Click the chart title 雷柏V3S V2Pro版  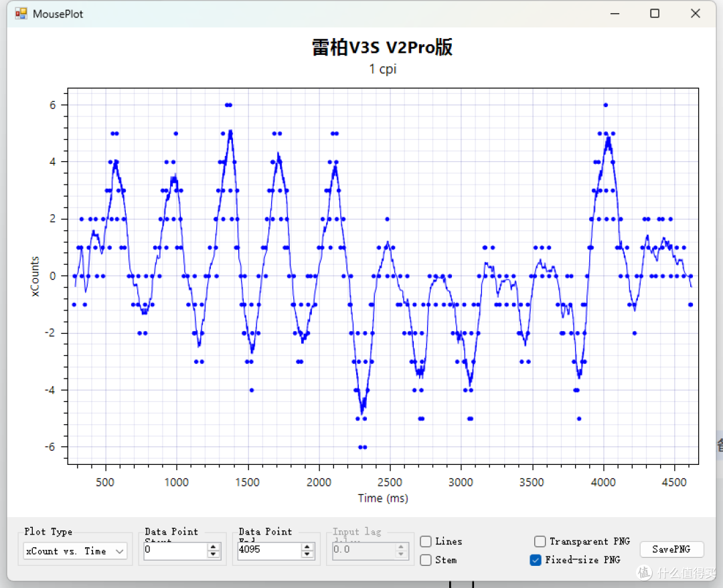(x=382, y=47)
